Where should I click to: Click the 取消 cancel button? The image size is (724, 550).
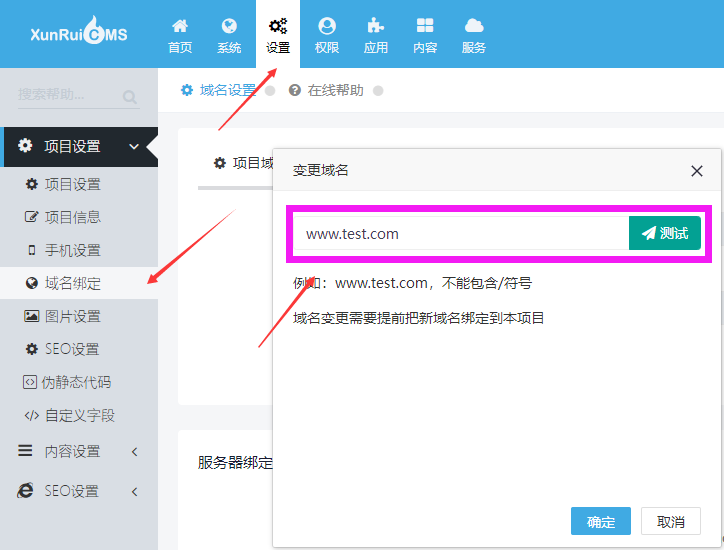(x=671, y=522)
